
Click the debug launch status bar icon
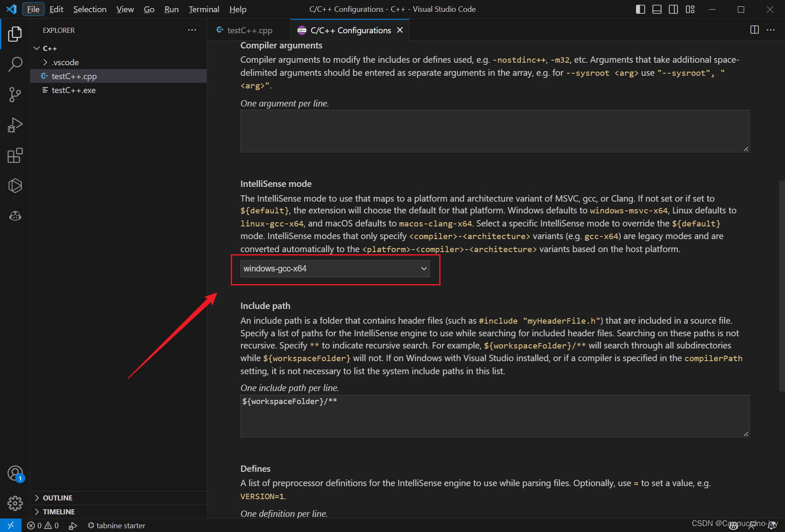[x=73, y=525]
